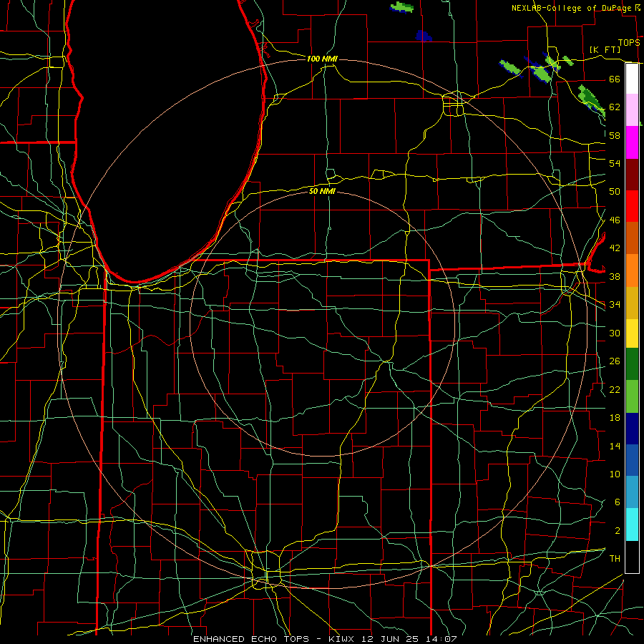Click the 50 NMI range ring label
644x644 pixels.
coord(322,191)
